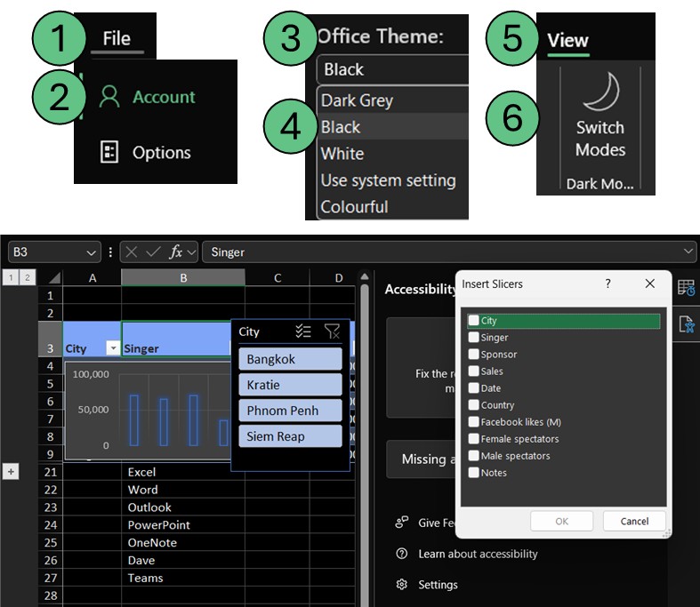Click Clear Filter icon in City slicer
The image size is (700, 607).
[332, 331]
